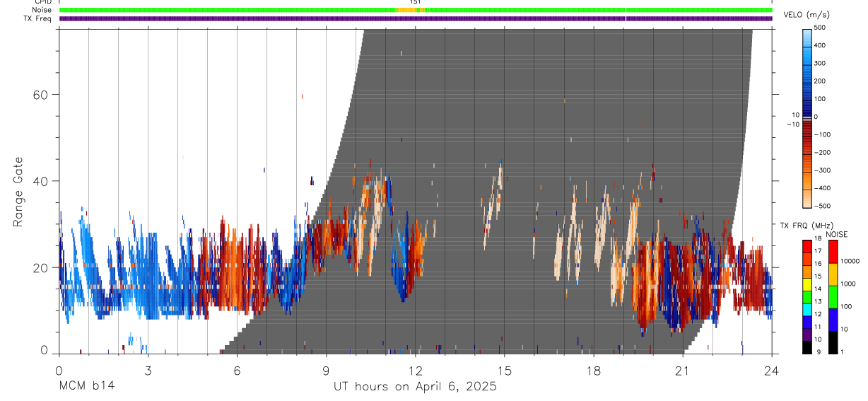Click the purple TX Freq strip
Viewport: 868px width, 401px height.
(x=416, y=18)
